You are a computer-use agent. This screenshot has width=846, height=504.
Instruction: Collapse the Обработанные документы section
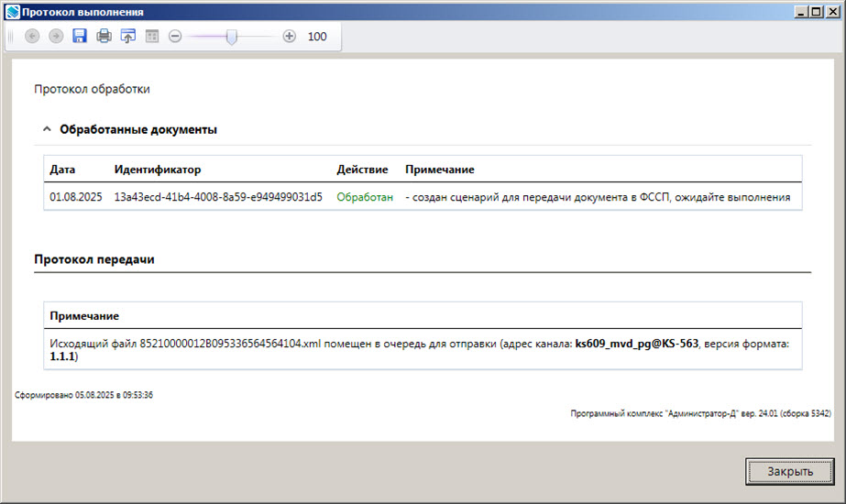[x=47, y=130]
